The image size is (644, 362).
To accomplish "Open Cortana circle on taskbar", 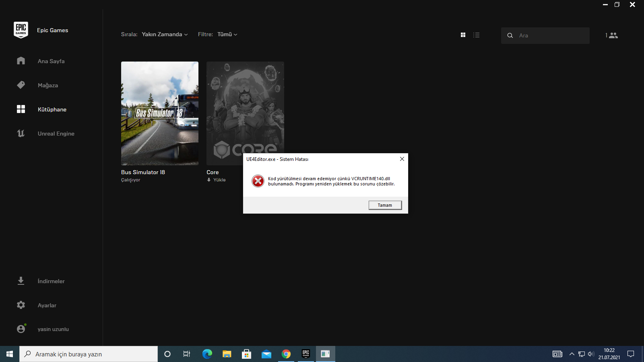I will coord(167,354).
